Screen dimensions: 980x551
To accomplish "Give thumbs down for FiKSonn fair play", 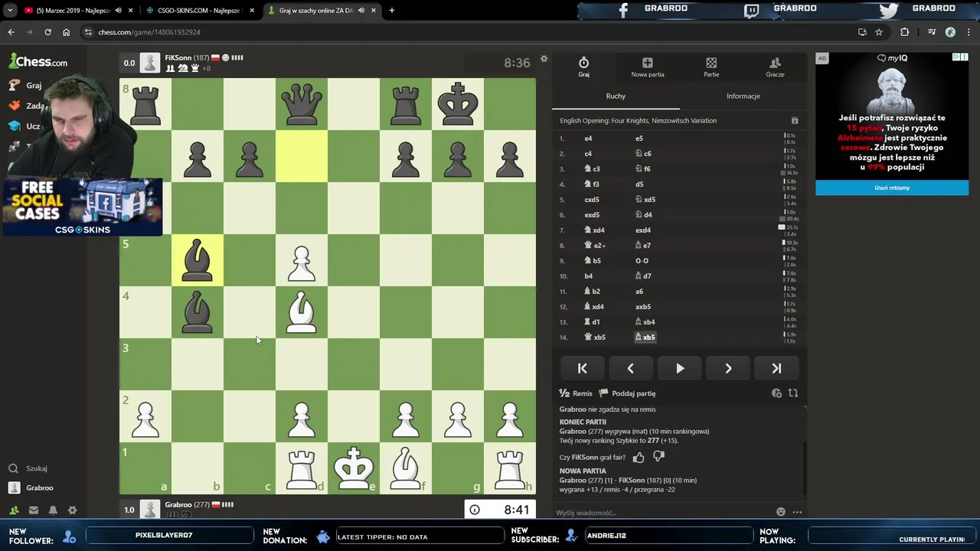I will pos(658,457).
